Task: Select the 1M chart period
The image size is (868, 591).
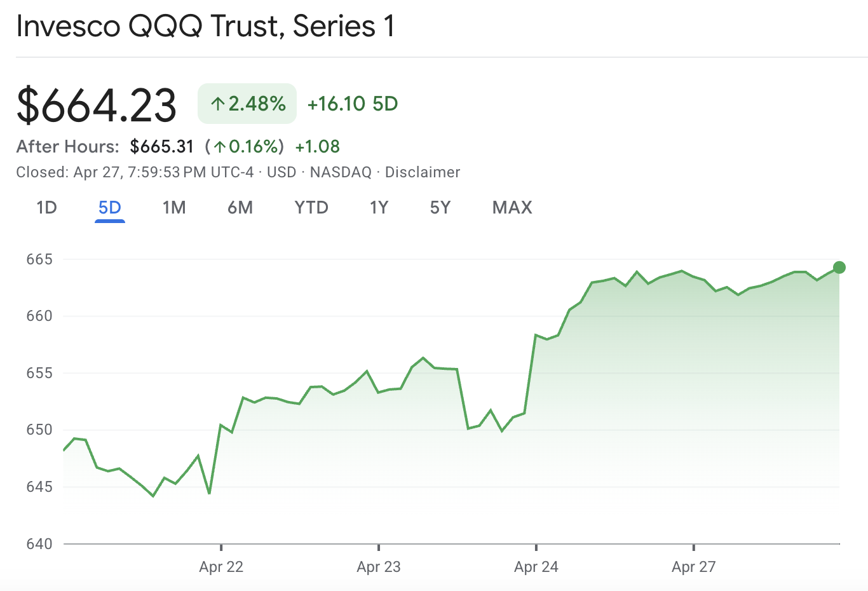Action: coord(174,207)
